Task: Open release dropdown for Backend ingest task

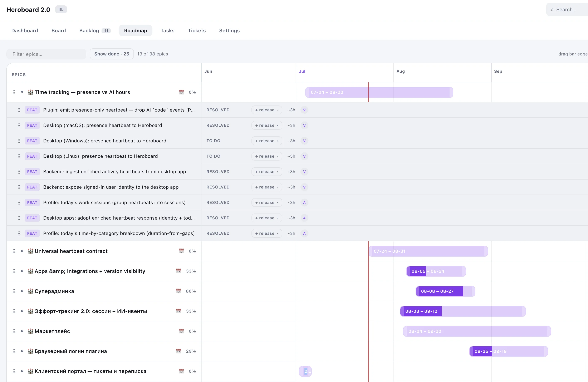Action: [267, 172]
